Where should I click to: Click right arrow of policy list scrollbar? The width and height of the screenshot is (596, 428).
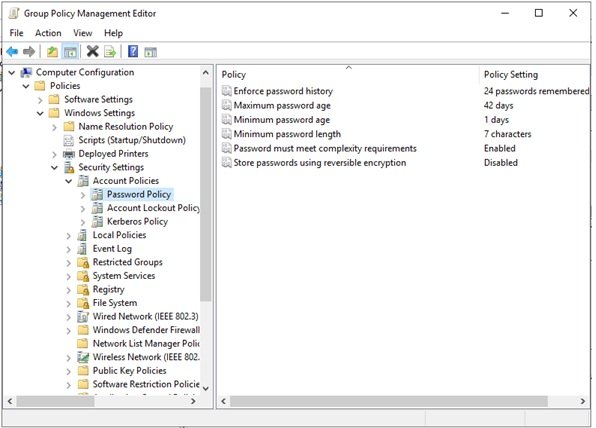(583, 401)
